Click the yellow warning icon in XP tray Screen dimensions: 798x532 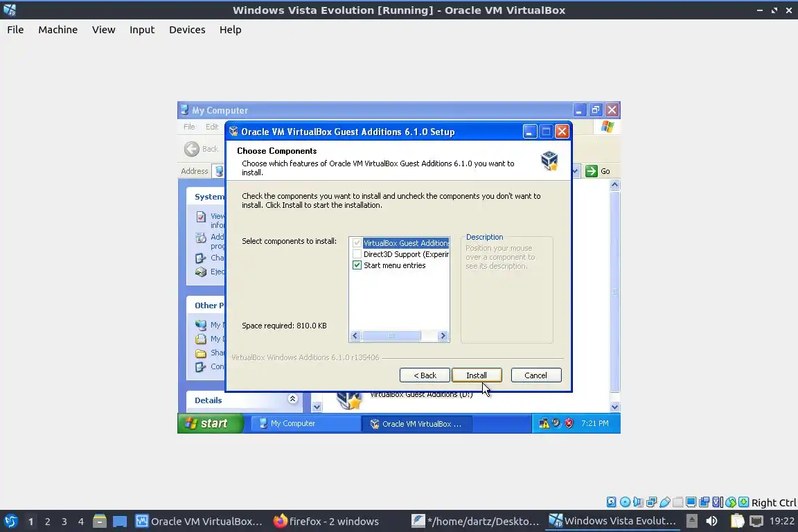pos(544,423)
